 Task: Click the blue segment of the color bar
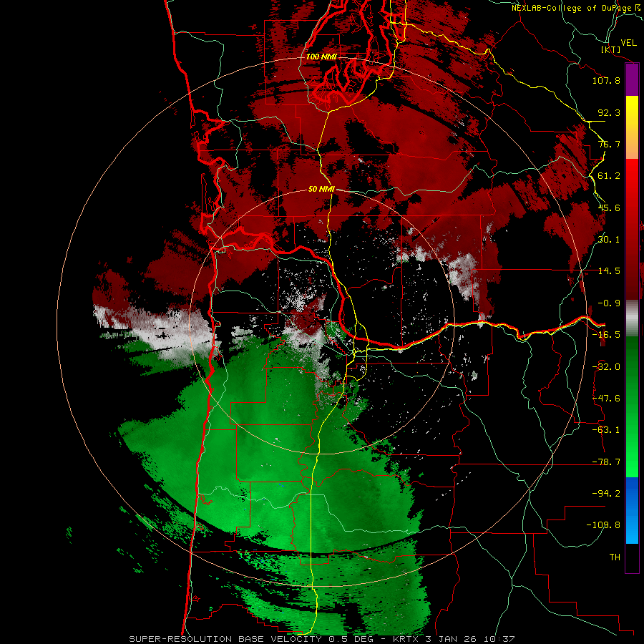[632, 510]
